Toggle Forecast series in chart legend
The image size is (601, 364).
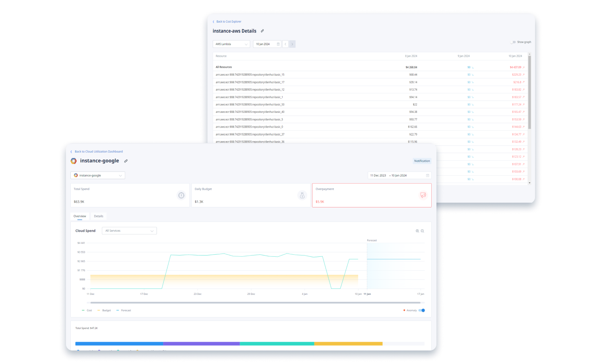(x=124, y=310)
